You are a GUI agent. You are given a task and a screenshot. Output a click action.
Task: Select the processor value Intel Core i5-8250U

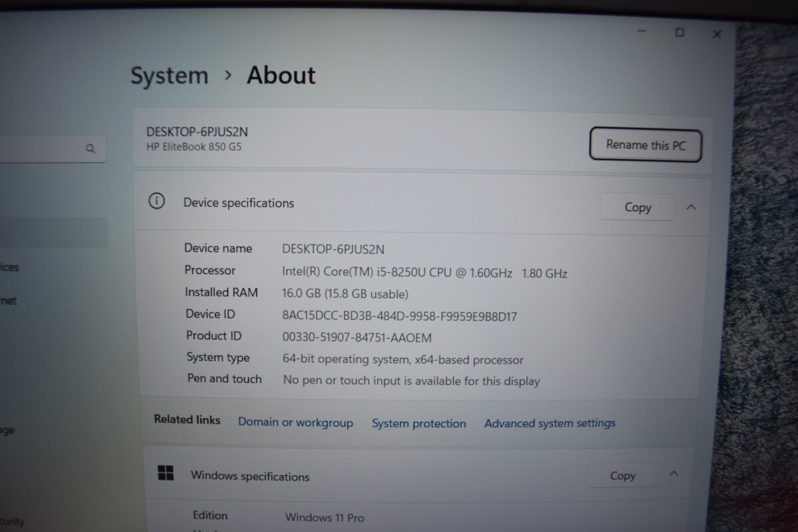425,272
